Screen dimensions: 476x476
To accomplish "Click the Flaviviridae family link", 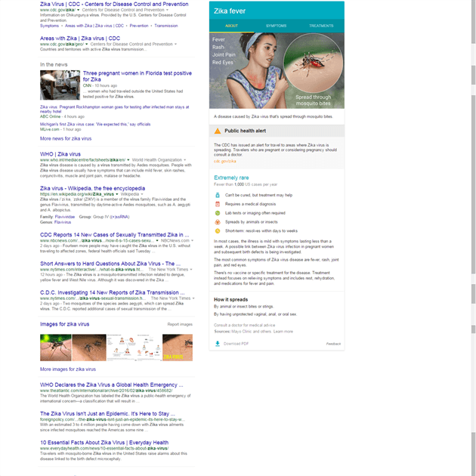I will tap(65, 217).
